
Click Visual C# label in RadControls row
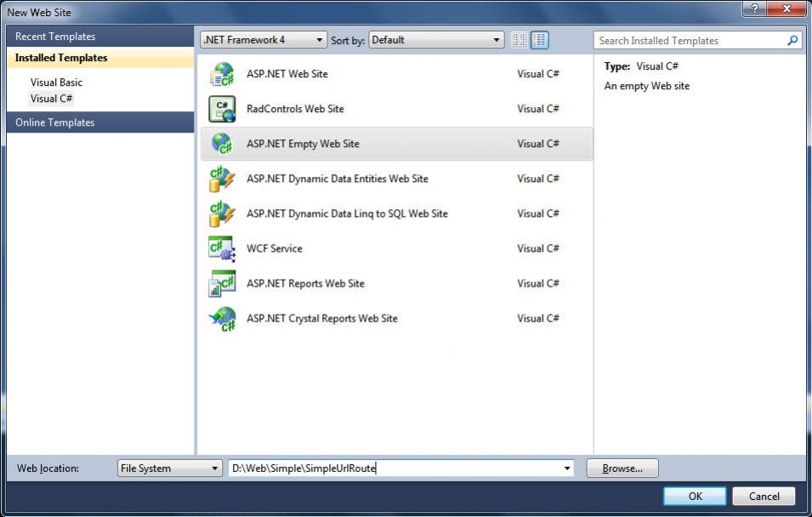pos(538,109)
